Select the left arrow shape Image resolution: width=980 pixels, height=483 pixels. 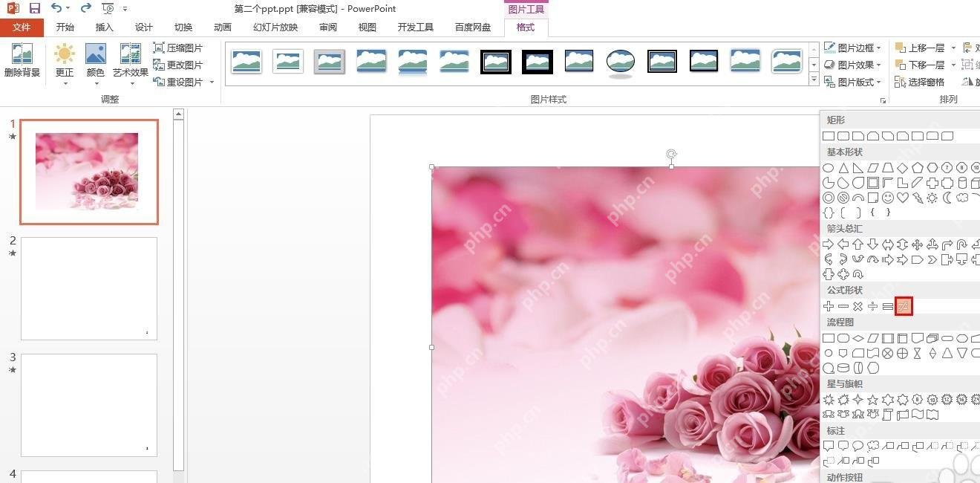coord(843,244)
